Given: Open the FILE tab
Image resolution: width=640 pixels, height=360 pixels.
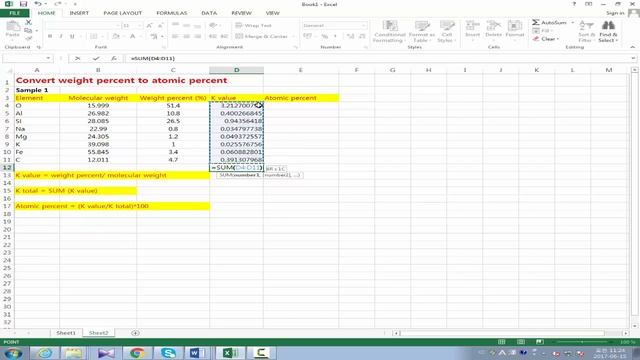Looking at the screenshot, I should coord(14,13).
